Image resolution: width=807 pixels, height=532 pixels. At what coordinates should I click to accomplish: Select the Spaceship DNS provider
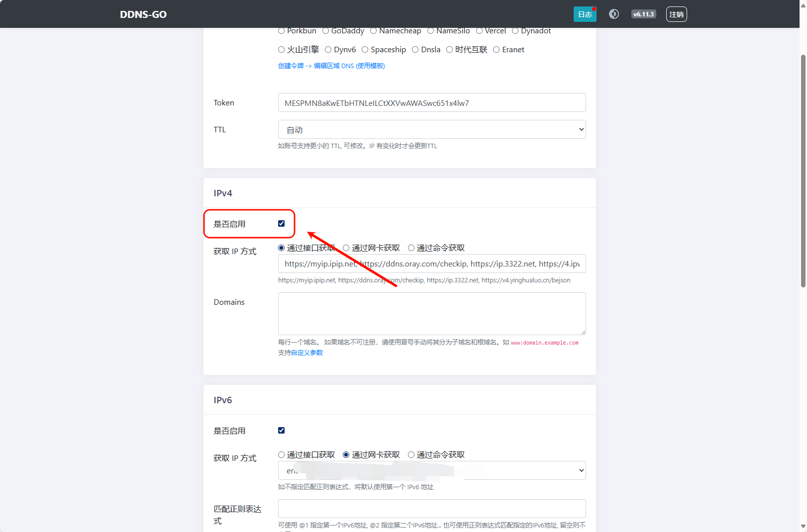(365, 50)
